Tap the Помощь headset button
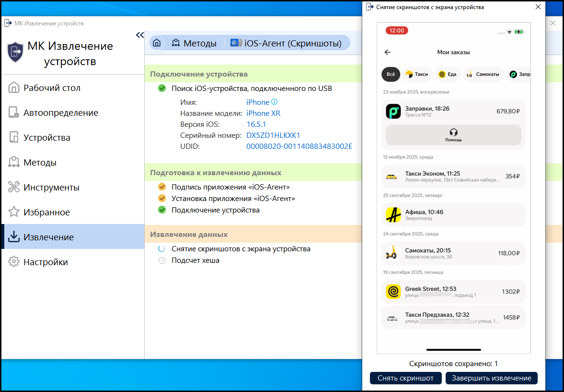This screenshot has width=564, height=392. [454, 135]
